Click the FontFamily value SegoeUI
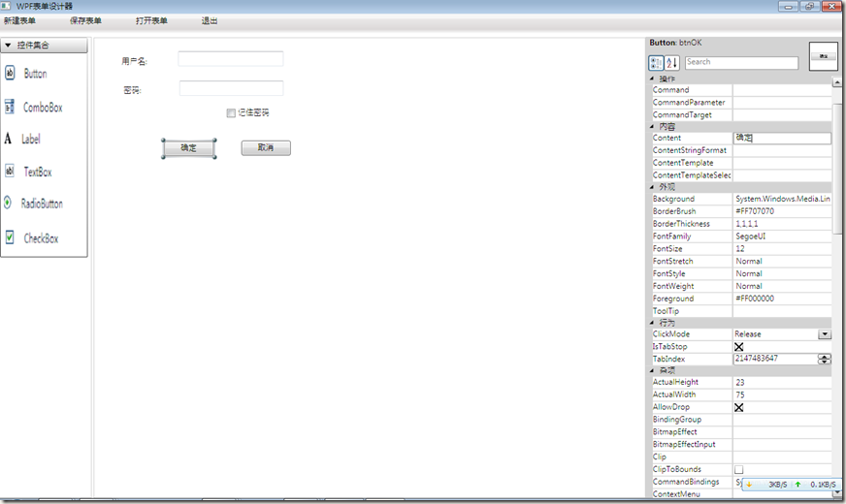The height and width of the screenshot is (504, 846). point(751,236)
